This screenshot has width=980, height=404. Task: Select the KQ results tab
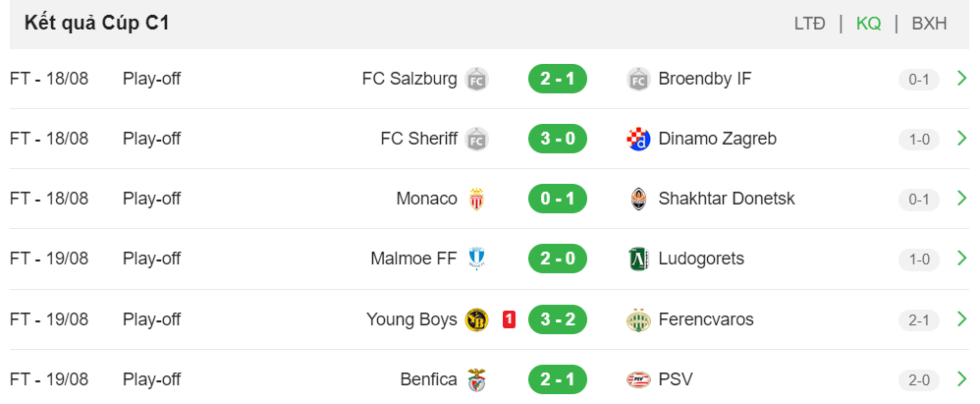point(868,24)
